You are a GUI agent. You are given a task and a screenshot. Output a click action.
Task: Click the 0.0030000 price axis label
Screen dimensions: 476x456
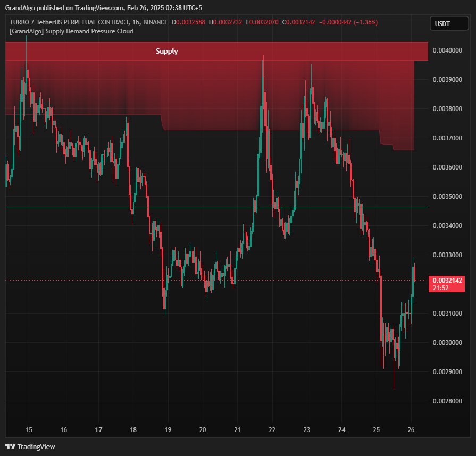point(447,342)
